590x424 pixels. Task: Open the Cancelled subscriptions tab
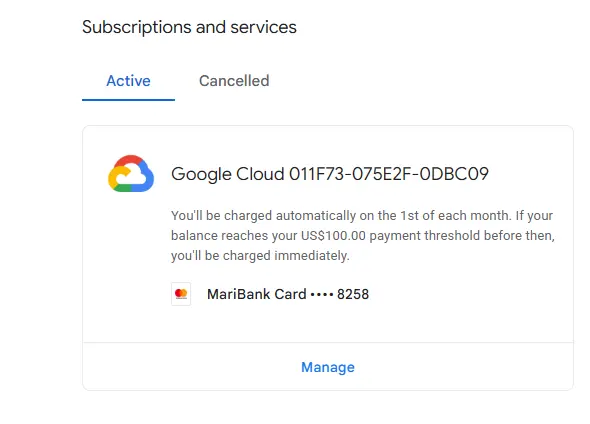[x=234, y=81]
